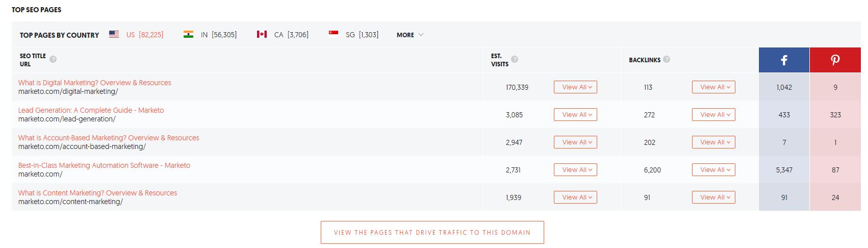Click the United States flag icon

click(x=114, y=34)
